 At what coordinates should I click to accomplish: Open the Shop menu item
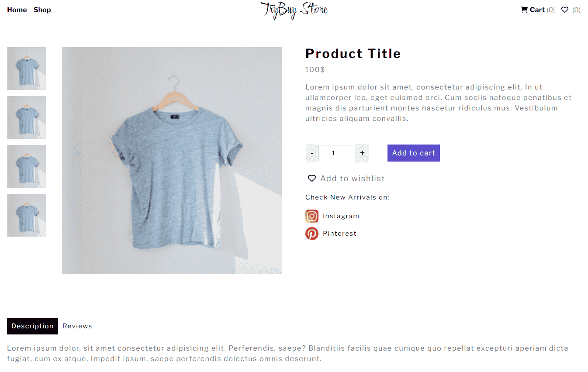(42, 10)
